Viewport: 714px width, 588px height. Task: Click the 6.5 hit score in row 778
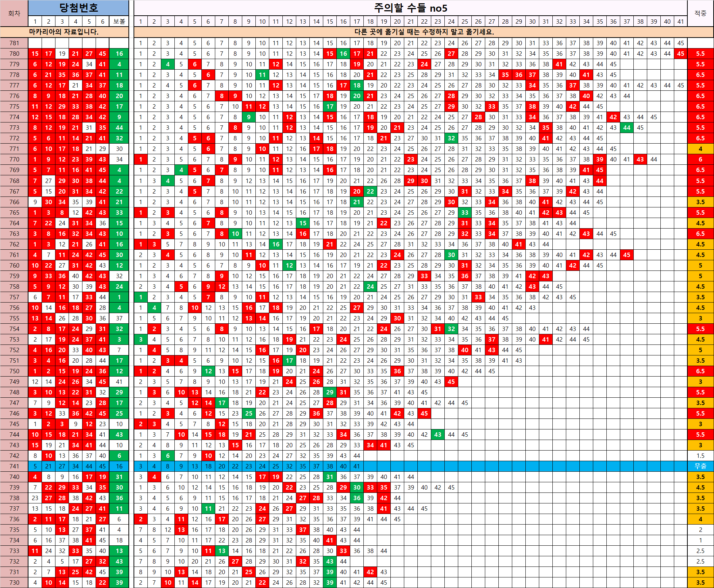tap(700, 75)
